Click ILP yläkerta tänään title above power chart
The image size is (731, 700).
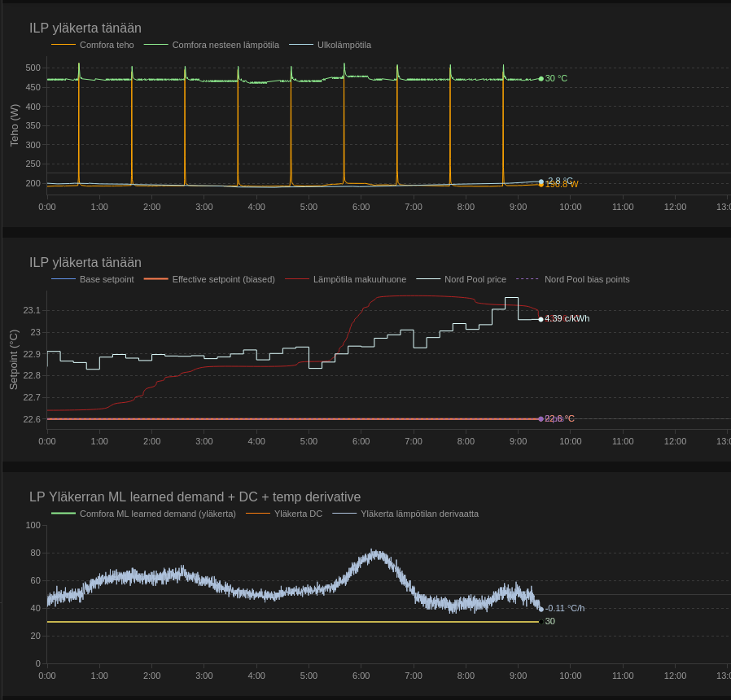tap(85, 28)
